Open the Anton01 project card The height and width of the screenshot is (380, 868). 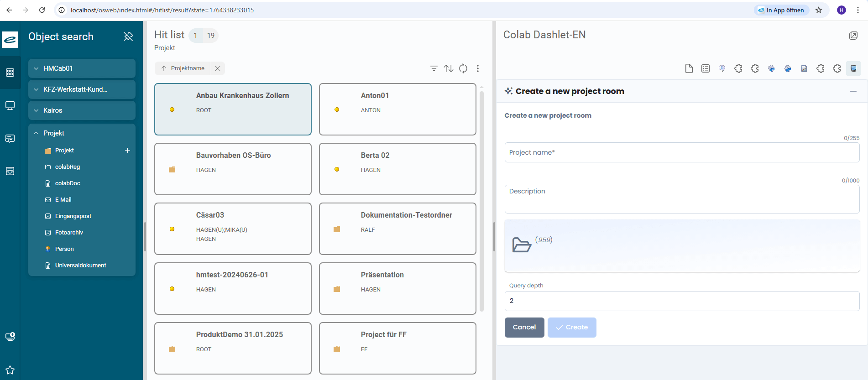point(397,109)
